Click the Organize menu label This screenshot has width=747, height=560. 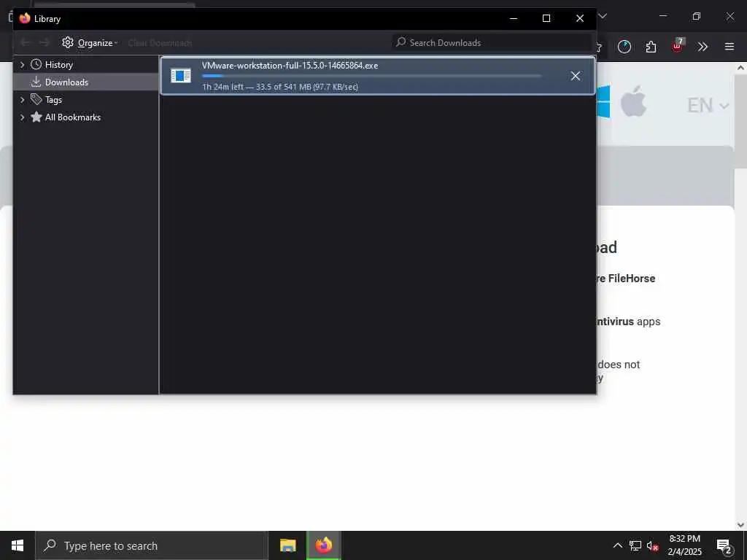[96, 43]
